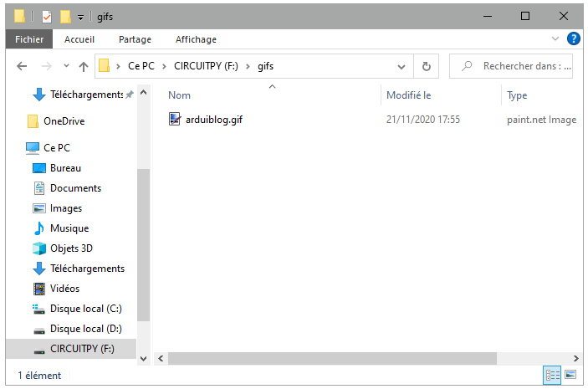
Task: Go back with the left arrow
Action: (x=22, y=66)
